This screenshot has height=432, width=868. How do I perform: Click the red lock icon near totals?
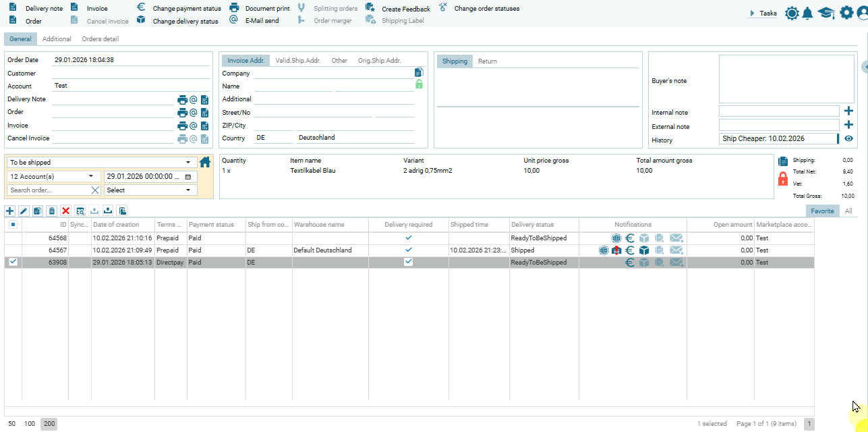(783, 179)
